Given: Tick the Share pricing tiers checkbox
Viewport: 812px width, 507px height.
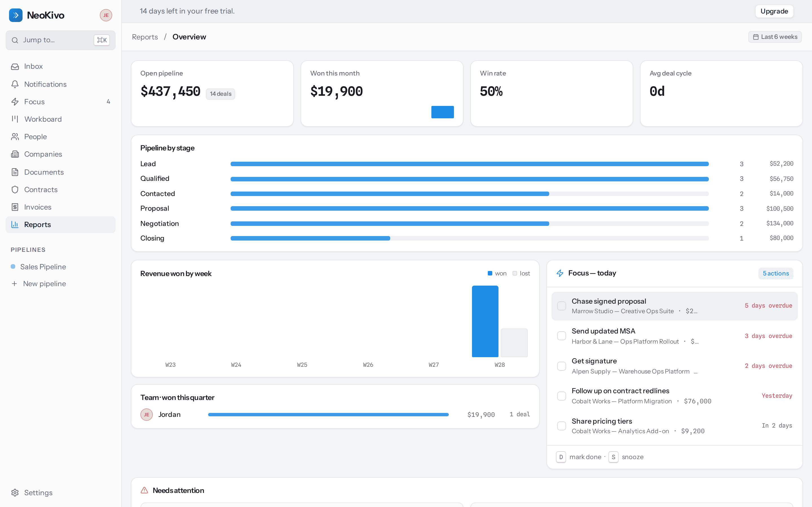Looking at the screenshot, I should click(561, 426).
